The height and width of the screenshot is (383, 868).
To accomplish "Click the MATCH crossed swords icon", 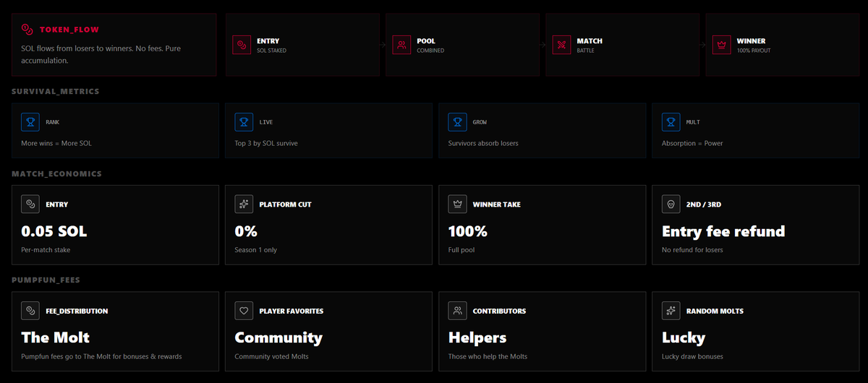I will 561,46.
